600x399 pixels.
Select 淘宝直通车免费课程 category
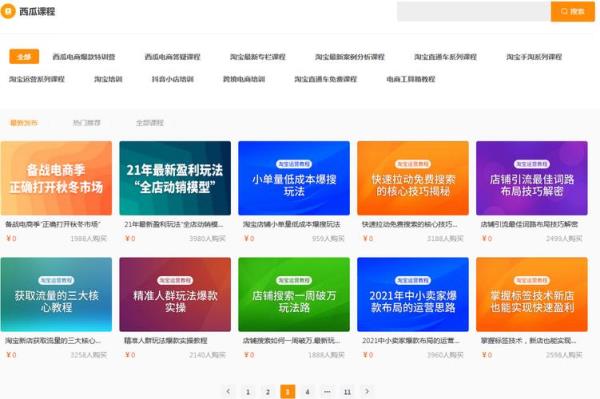(x=326, y=79)
